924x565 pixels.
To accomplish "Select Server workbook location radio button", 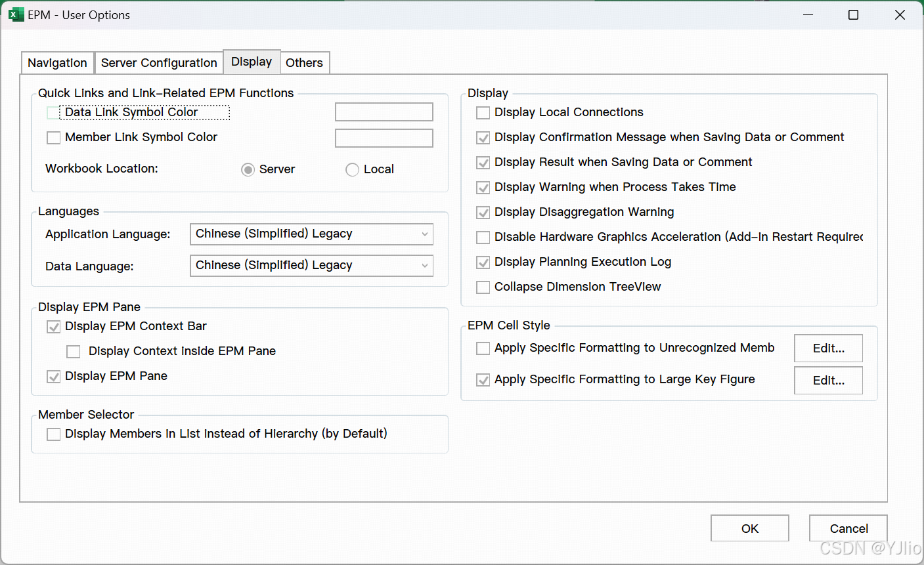I will click(248, 170).
